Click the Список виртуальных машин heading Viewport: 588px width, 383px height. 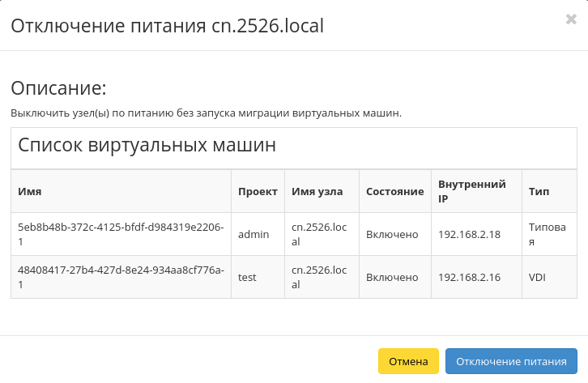point(147,146)
